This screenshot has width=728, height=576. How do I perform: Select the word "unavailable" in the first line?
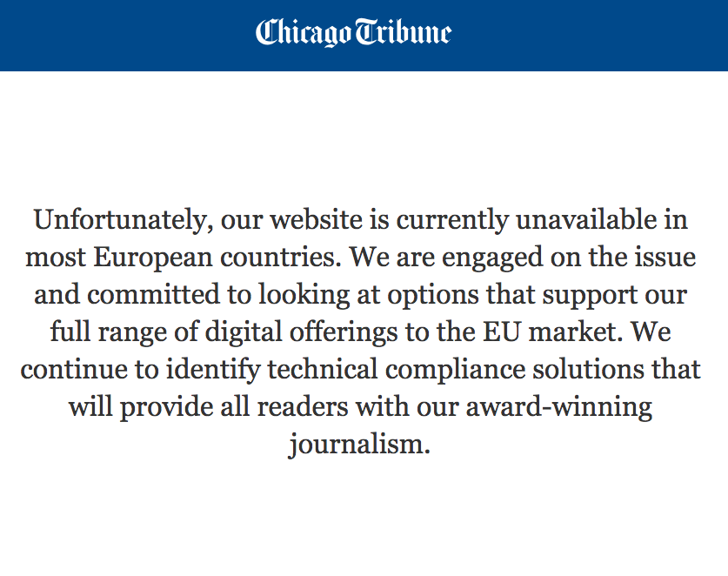(x=586, y=219)
